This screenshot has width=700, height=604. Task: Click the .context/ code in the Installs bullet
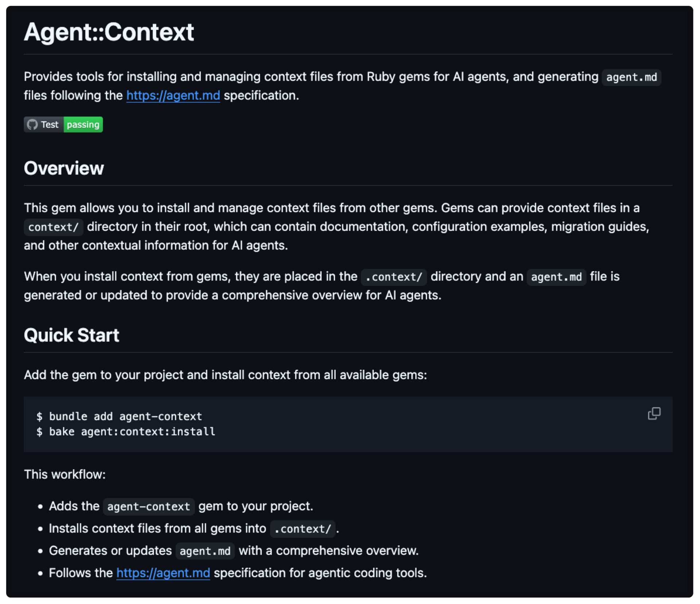click(303, 529)
